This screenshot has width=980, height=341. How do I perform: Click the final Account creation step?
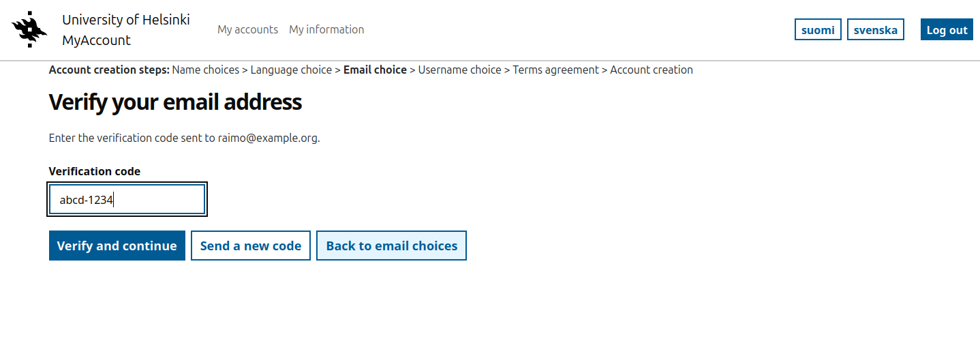coord(651,70)
